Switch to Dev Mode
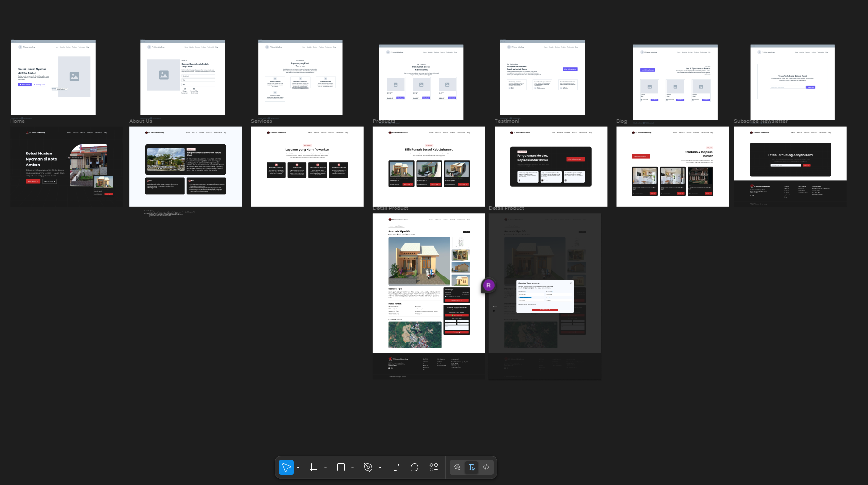This screenshot has height=485, width=868. [x=486, y=467]
